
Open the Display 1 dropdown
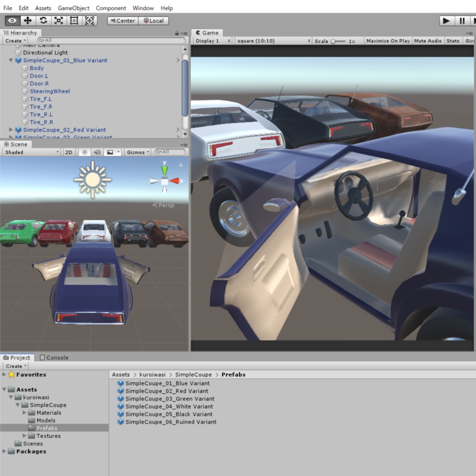(213, 41)
